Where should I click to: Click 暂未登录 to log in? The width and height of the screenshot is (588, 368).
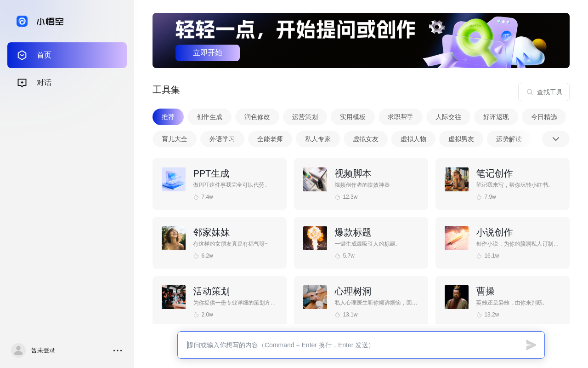[x=43, y=351]
